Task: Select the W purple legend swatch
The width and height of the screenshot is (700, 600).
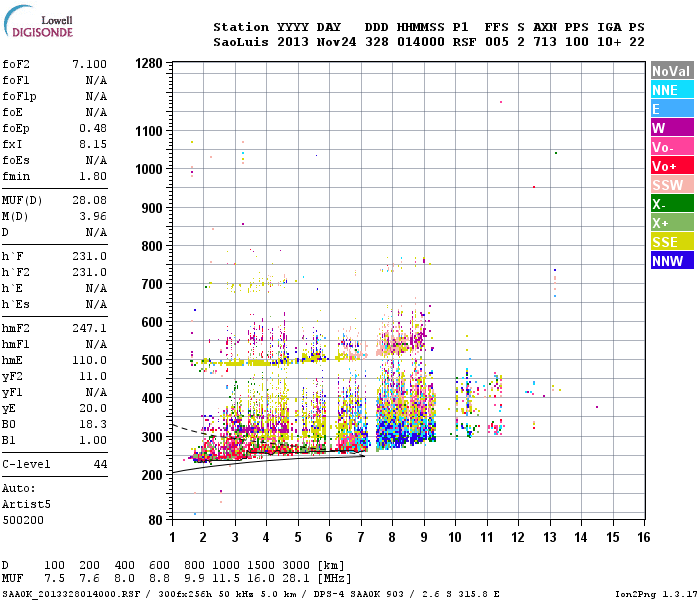Action: tap(672, 128)
